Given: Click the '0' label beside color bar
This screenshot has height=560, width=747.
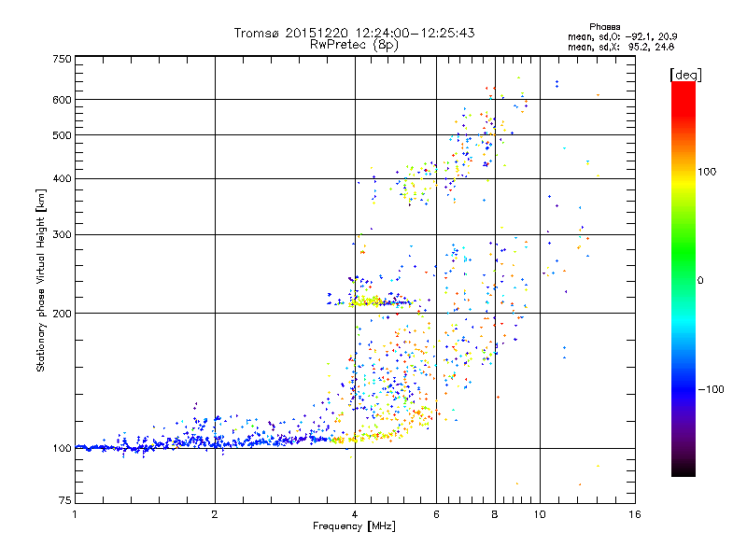Looking at the screenshot, I should click(699, 280).
